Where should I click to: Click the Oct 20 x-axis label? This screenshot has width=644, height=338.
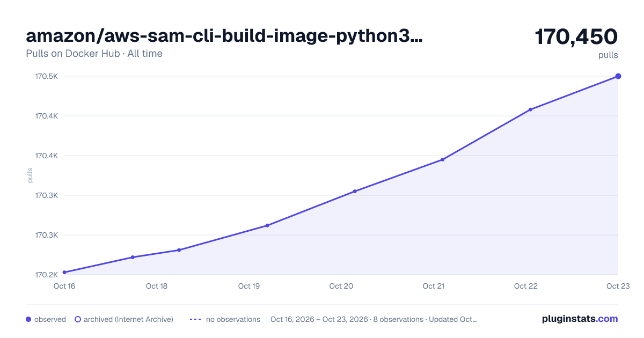point(341,286)
